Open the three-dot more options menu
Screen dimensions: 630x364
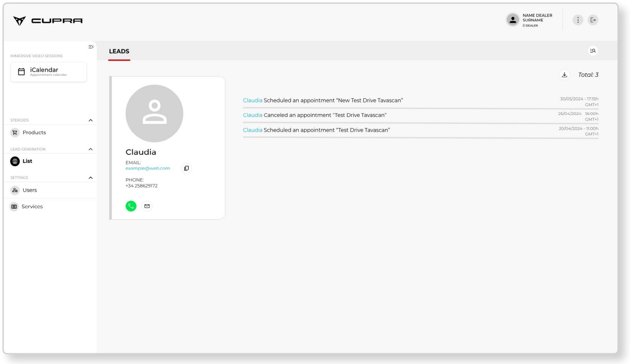578,20
